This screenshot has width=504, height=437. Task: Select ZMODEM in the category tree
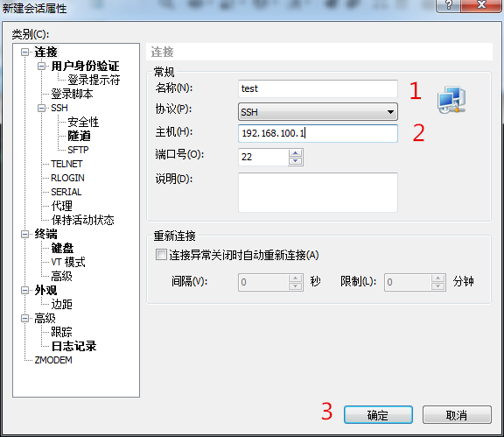pos(53,360)
